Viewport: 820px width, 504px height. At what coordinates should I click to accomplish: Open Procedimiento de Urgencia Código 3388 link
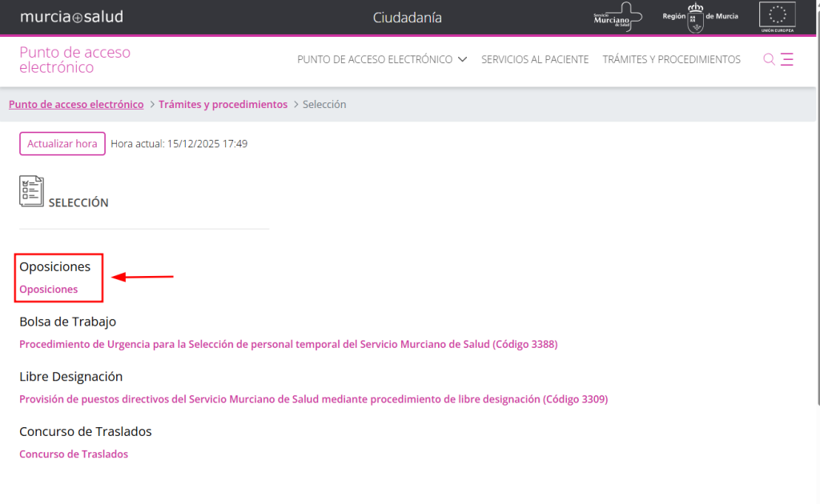click(x=288, y=344)
